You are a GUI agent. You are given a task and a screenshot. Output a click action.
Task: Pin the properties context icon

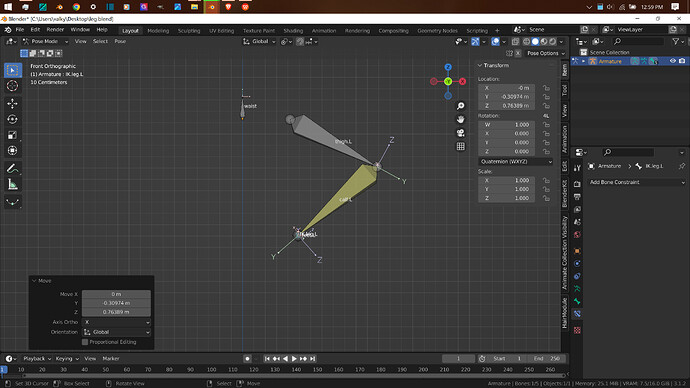pyautogui.click(x=682, y=166)
